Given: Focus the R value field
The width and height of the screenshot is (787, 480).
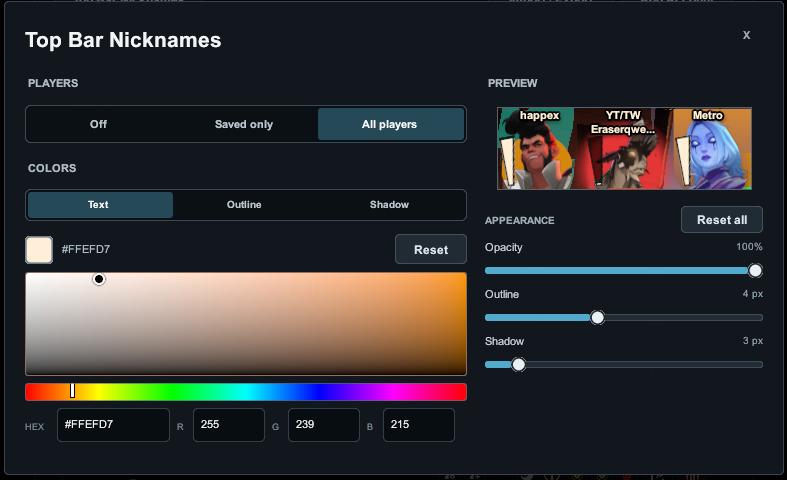Looking at the screenshot, I should (x=229, y=425).
